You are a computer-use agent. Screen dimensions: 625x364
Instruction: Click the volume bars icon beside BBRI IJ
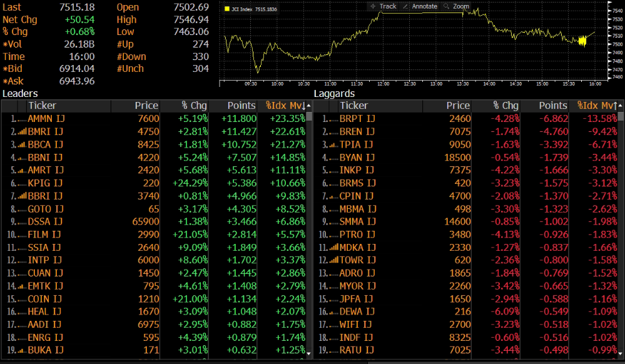click(23, 196)
